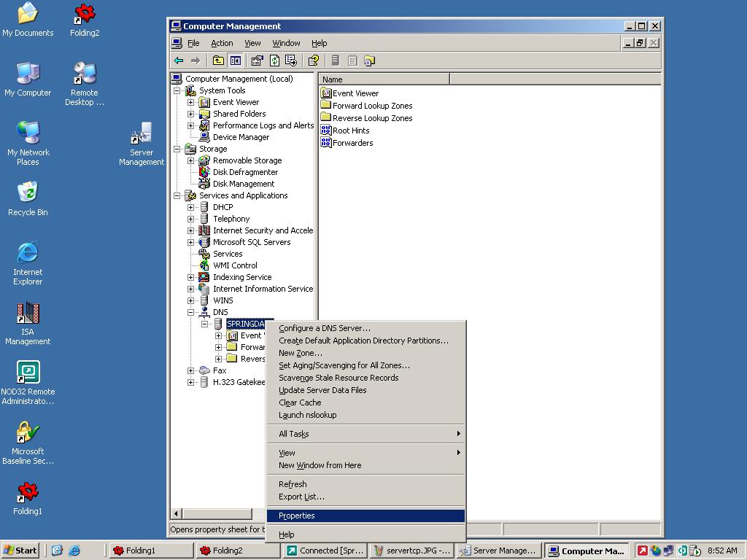747x560 pixels.
Task: Click the Help question mark toolbar icon
Action: pyautogui.click(x=313, y=61)
